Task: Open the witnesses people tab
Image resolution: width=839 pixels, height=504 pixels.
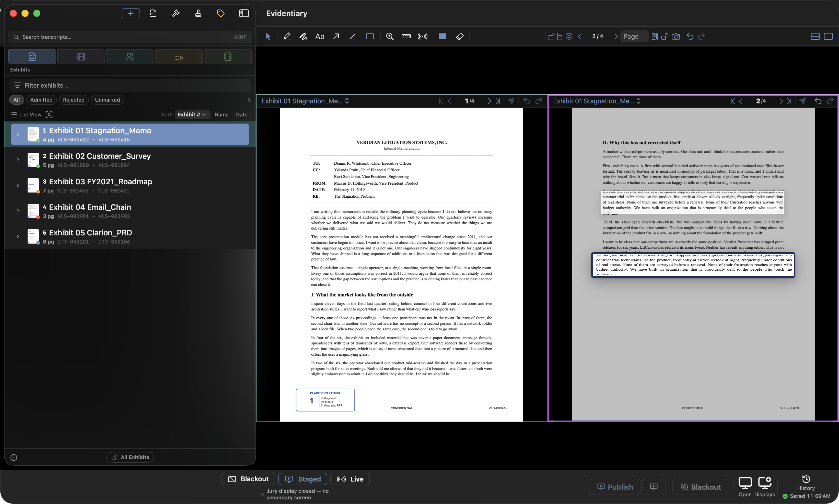Action: (130, 56)
